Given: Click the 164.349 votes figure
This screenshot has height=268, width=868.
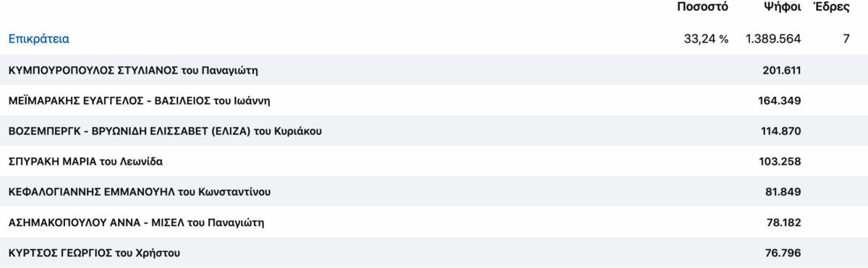Looking at the screenshot, I should tap(781, 100).
